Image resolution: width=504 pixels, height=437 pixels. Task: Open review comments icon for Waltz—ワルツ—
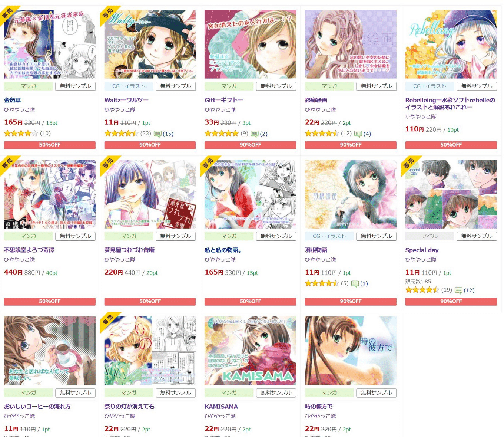[x=157, y=134]
